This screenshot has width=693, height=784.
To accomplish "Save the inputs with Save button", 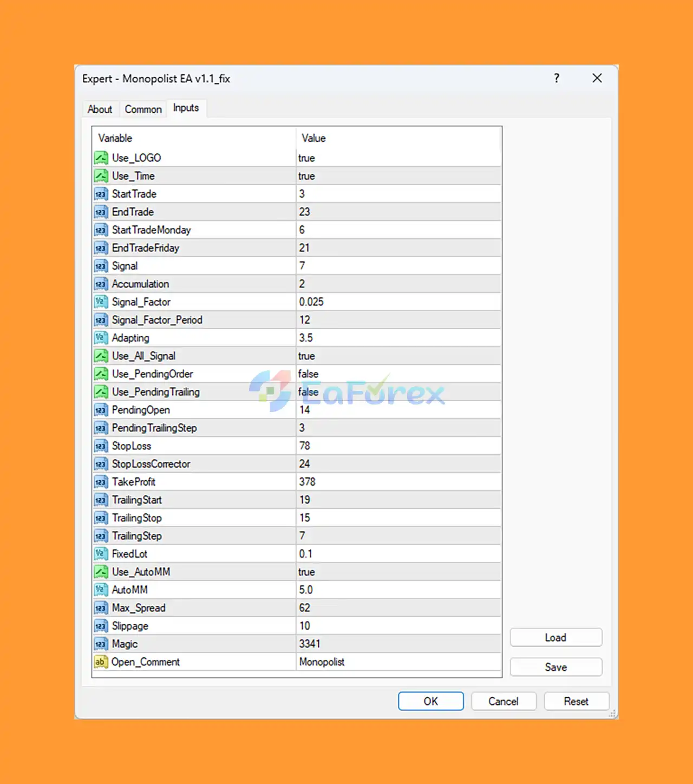I will (556, 667).
